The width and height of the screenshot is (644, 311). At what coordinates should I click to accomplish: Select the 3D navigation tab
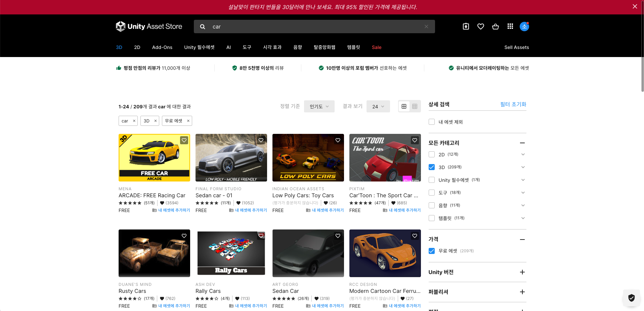pos(119,47)
